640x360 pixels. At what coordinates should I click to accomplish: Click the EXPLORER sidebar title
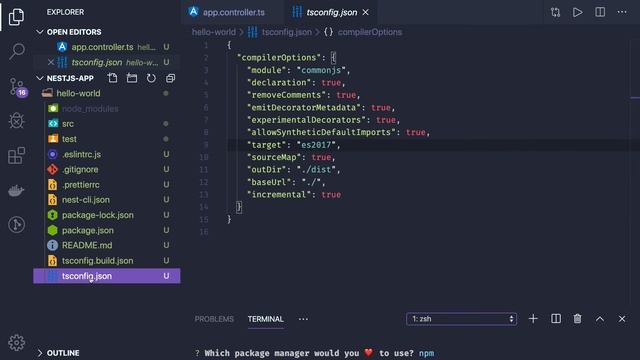point(65,12)
